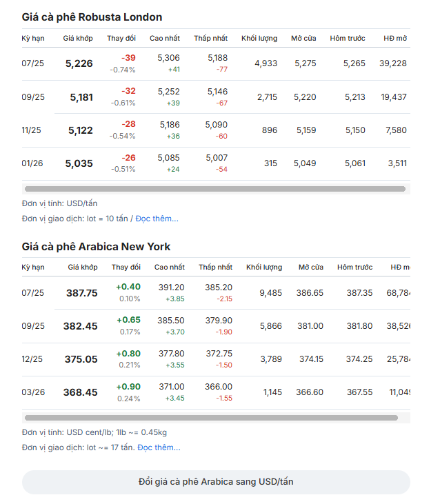Click Arabica volume 9,485
This screenshot has width=440, height=504.
pos(270,293)
